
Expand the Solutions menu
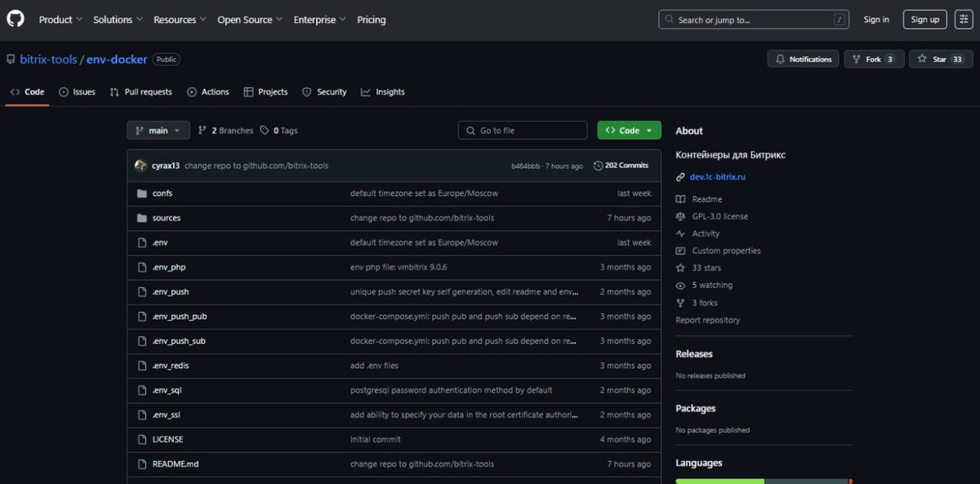point(118,20)
